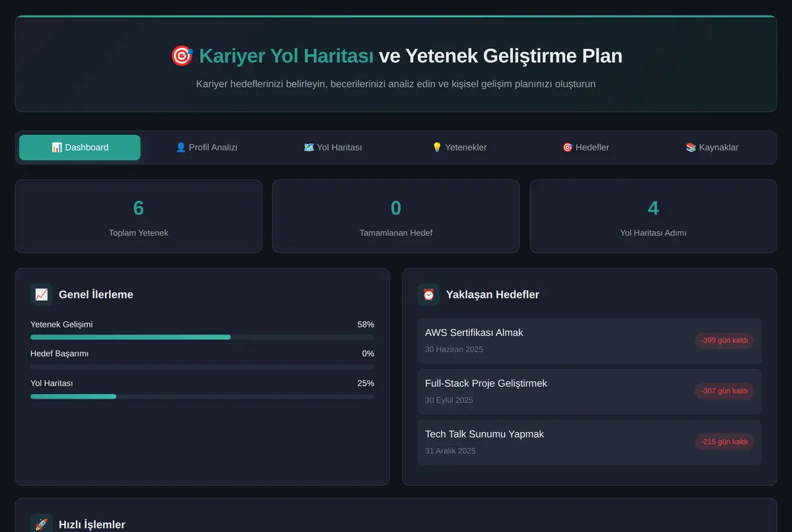
Task: Select the Tech Talk Sunumu Yapmak goal
Action: pos(589,442)
